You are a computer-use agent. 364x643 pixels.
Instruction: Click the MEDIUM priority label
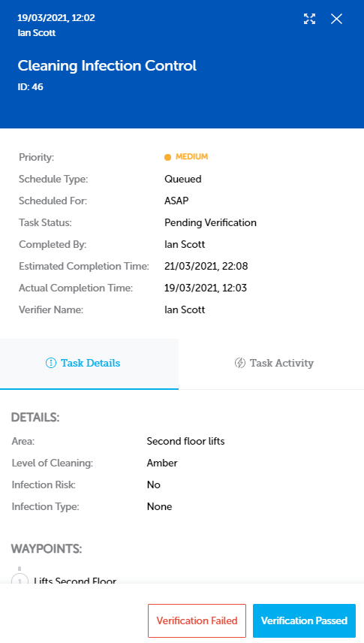tap(192, 157)
